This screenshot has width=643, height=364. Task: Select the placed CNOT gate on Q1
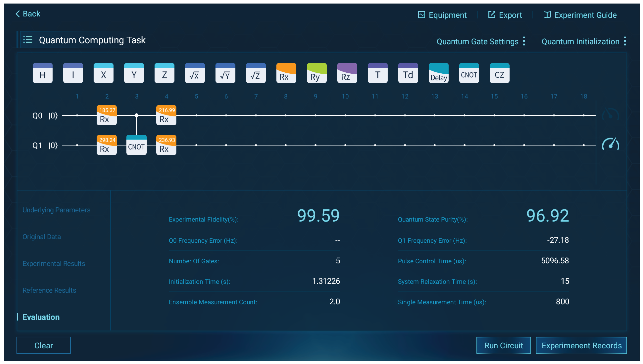point(136,145)
